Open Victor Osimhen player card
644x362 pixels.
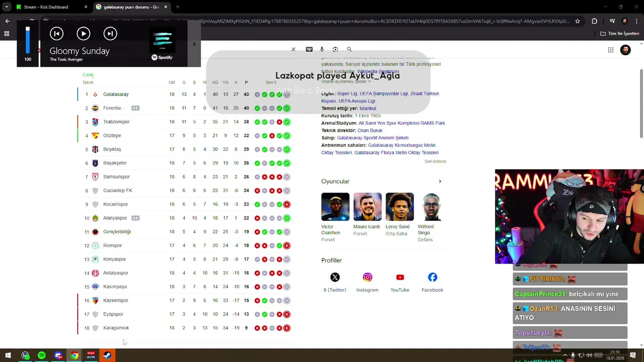(335, 217)
